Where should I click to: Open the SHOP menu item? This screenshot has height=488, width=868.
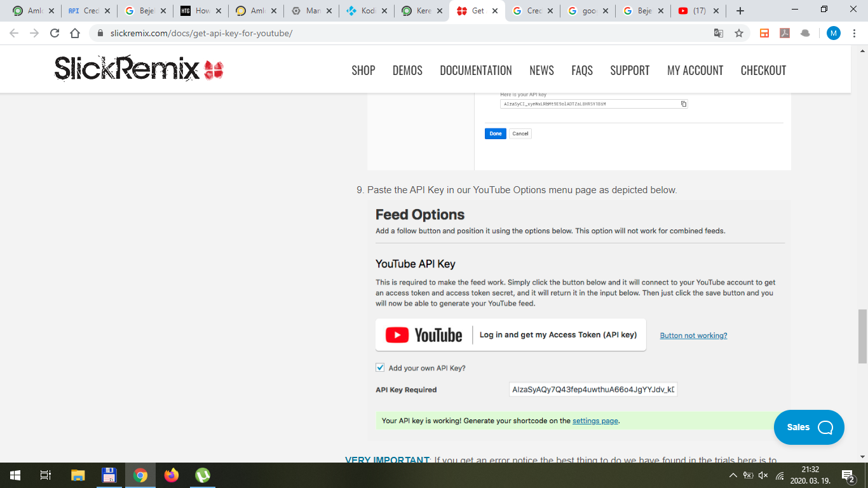(x=363, y=71)
